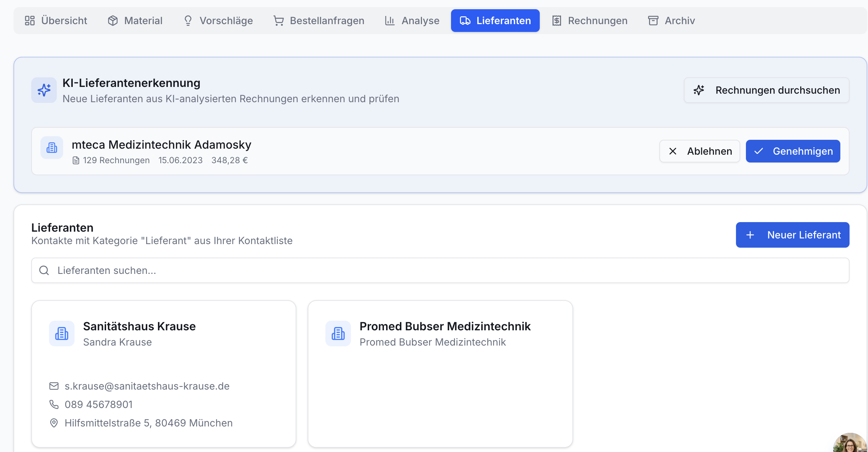Click the building icon next to mteca Medizintechnik
The image size is (868, 452).
[x=52, y=148]
